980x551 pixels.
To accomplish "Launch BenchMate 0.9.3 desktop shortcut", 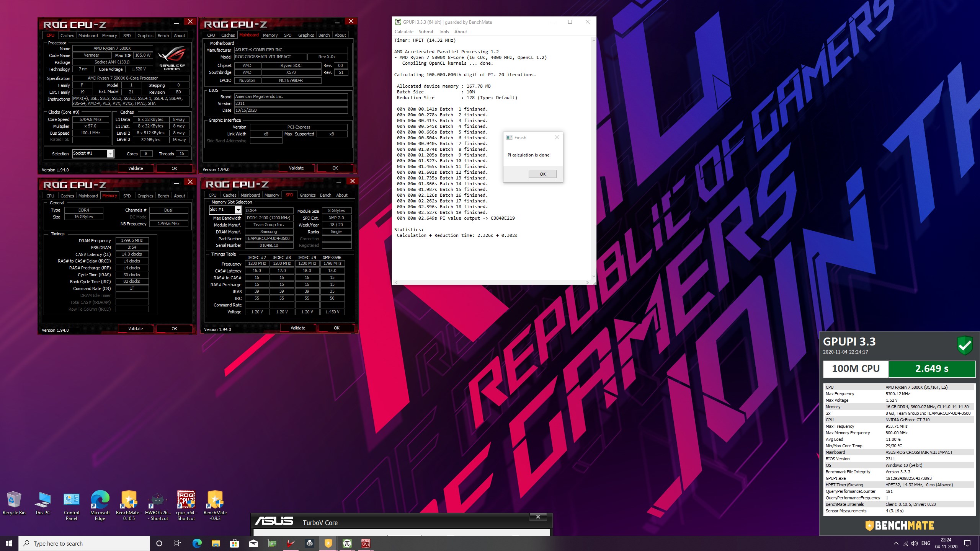I will tap(215, 506).
